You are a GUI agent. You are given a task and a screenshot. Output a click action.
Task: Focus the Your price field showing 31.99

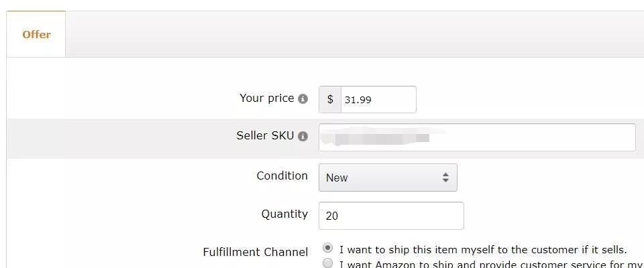[378, 99]
